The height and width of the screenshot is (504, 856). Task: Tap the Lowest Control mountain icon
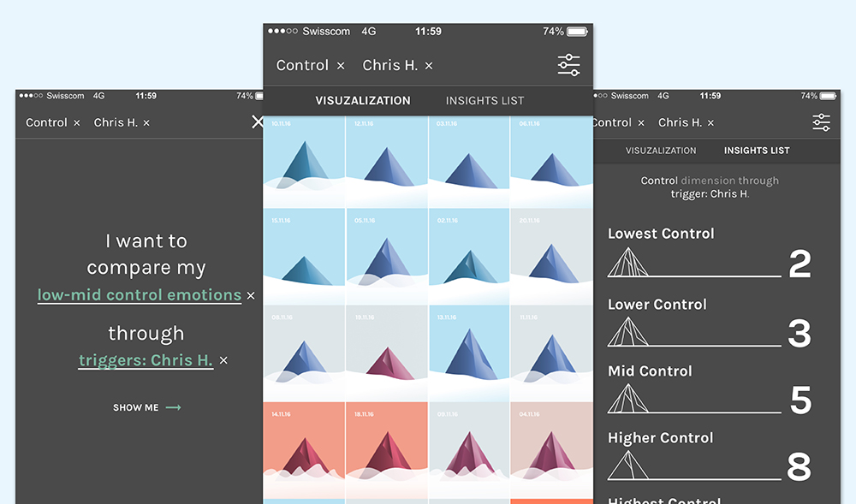point(627,262)
